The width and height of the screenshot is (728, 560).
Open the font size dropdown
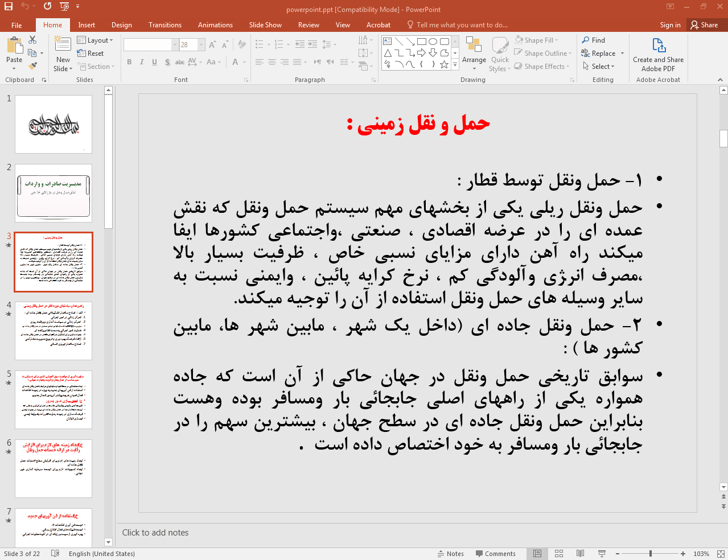[x=201, y=44]
